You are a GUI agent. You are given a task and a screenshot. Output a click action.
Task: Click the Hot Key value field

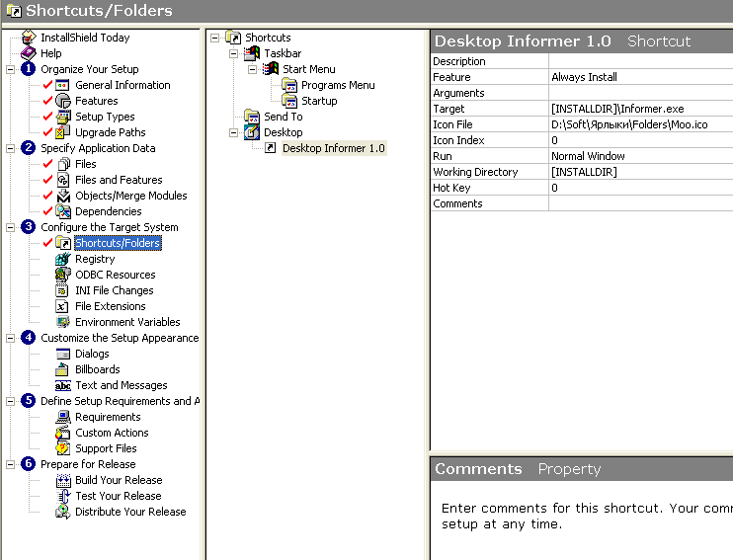tap(641, 188)
